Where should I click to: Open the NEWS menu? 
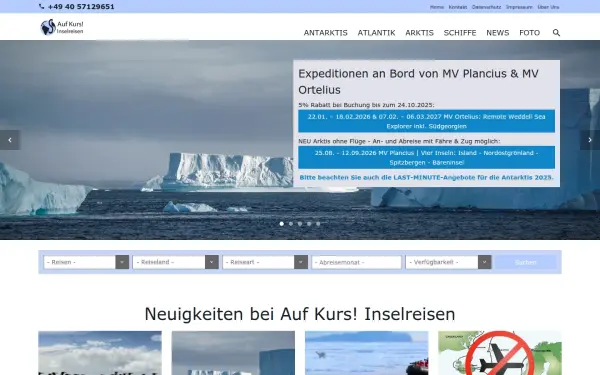click(498, 33)
